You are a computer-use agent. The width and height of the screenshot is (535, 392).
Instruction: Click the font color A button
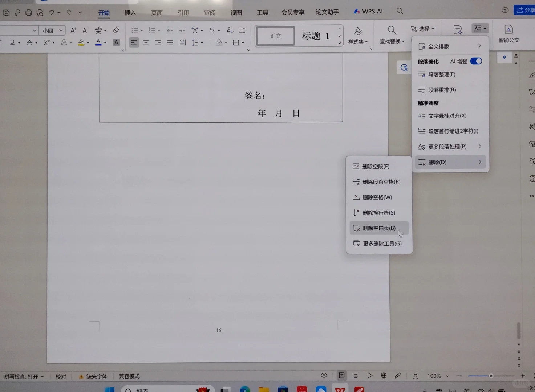pos(98,42)
